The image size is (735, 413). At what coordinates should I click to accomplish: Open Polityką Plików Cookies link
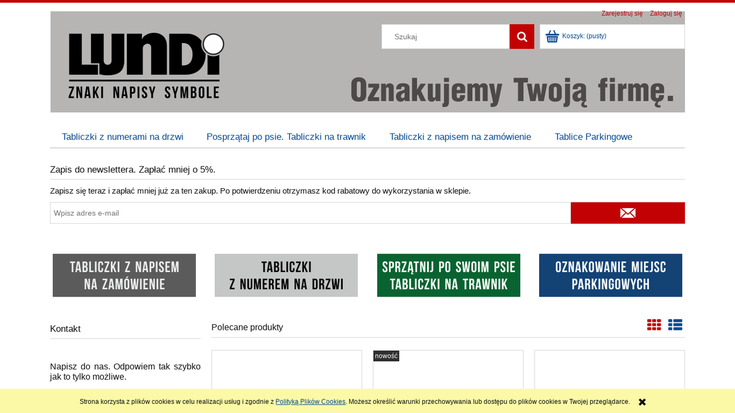pyautogui.click(x=310, y=402)
